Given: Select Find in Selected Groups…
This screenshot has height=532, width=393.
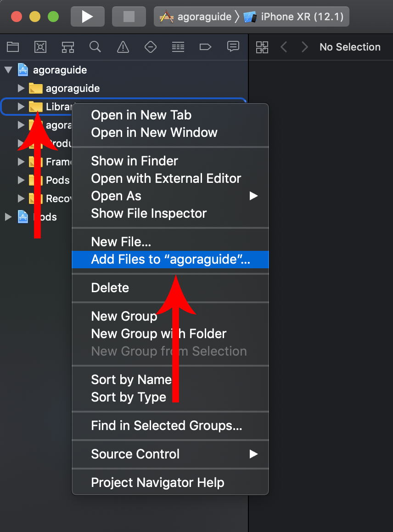Looking at the screenshot, I should click(170, 425).
